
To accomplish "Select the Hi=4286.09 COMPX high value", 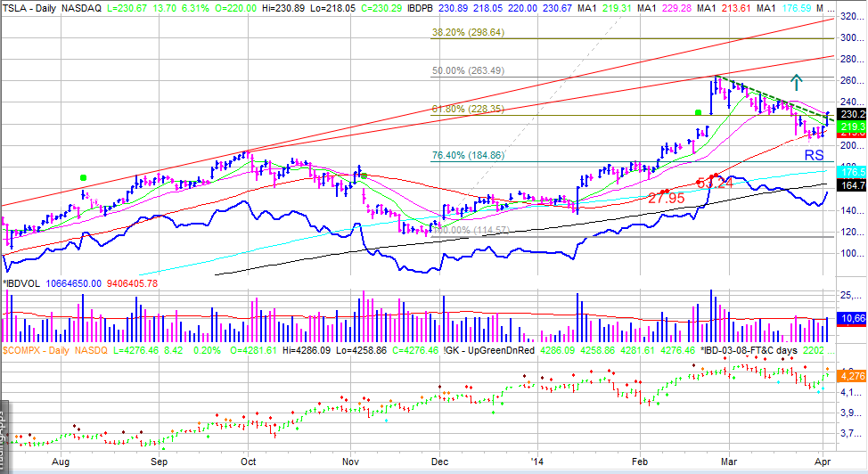I will [x=307, y=350].
